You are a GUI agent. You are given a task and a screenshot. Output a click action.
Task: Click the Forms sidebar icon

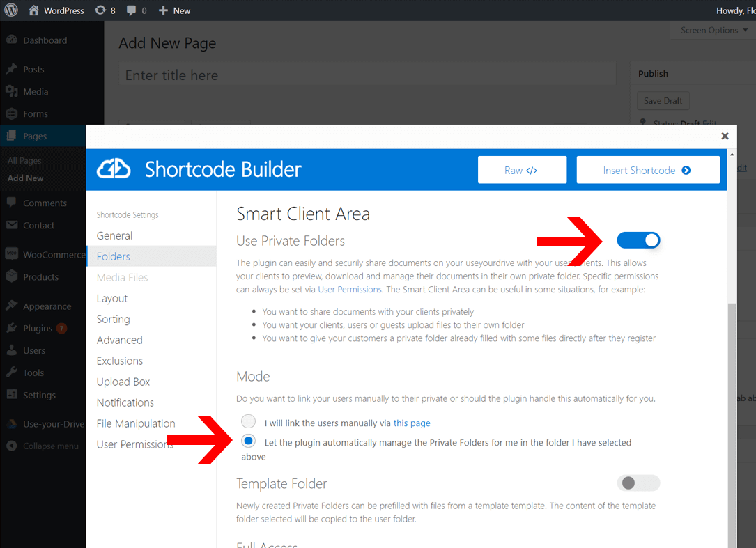tap(12, 113)
